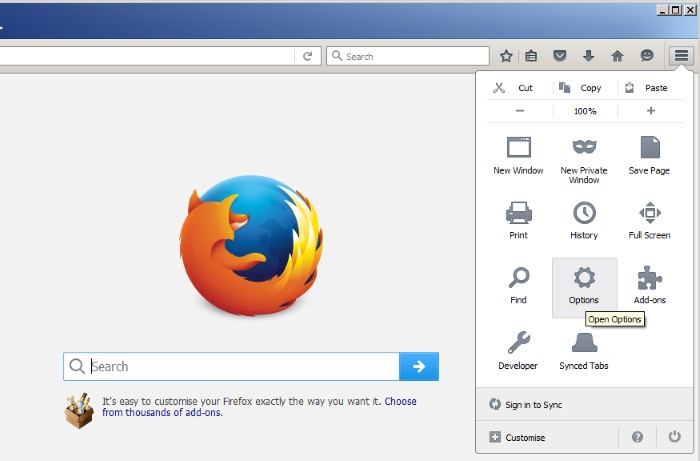This screenshot has width=700, height=461.
Task: Click the Firefox logo image
Action: [x=251, y=245]
